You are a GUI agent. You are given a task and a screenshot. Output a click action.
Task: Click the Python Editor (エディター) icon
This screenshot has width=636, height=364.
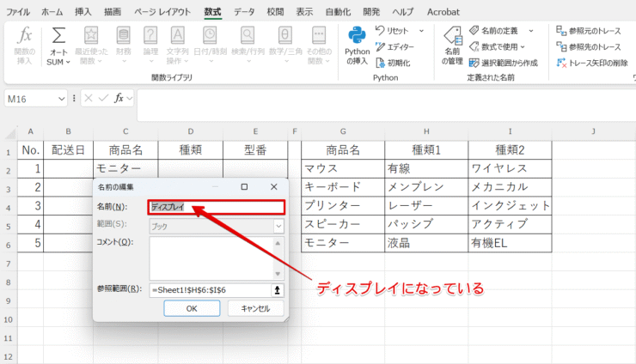click(380, 46)
